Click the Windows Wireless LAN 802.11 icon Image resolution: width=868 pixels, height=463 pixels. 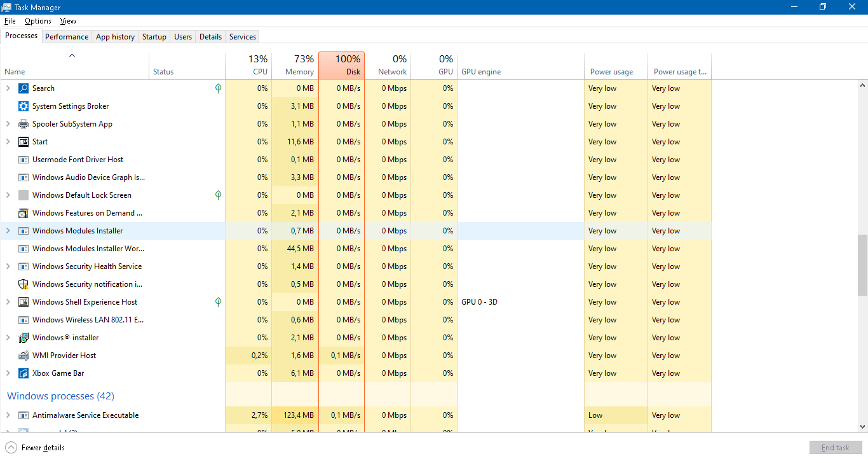(24, 320)
